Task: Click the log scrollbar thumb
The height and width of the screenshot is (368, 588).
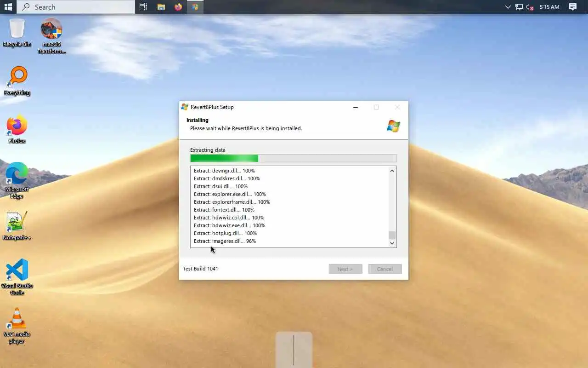Action: pyautogui.click(x=392, y=235)
